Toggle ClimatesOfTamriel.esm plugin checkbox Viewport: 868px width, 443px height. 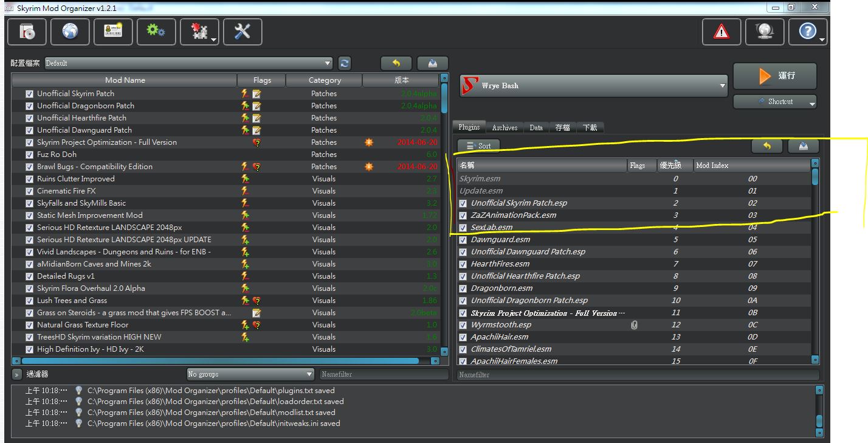[463, 349]
